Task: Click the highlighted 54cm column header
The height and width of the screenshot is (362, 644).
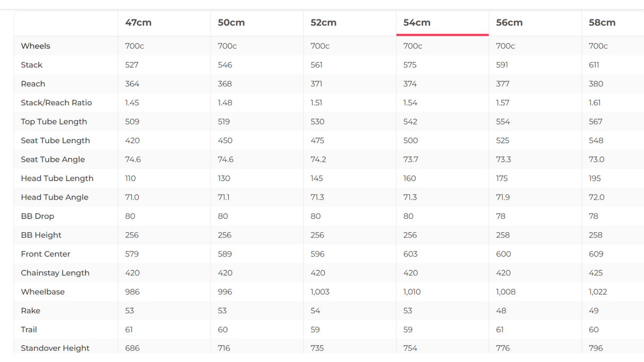Action: pyautogui.click(x=417, y=23)
